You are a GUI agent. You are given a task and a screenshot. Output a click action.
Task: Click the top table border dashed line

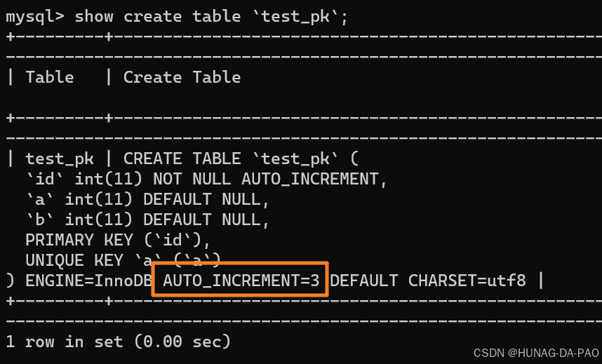click(x=304, y=37)
